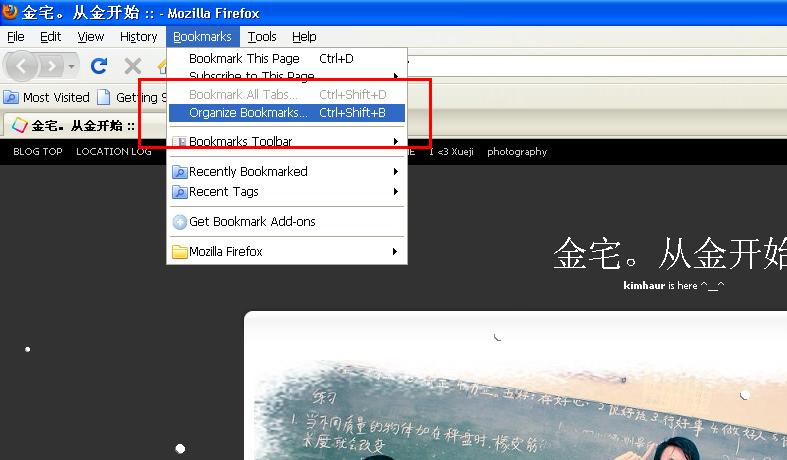The image size is (787, 460).
Task: Click the browser Back arrow button
Action: pyautogui.click(x=23, y=66)
